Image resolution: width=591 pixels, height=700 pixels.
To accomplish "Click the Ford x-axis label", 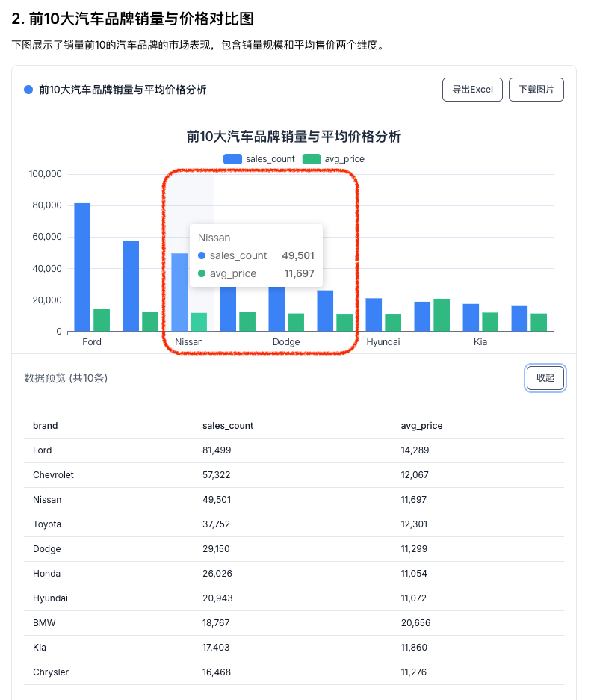I will tap(92, 342).
